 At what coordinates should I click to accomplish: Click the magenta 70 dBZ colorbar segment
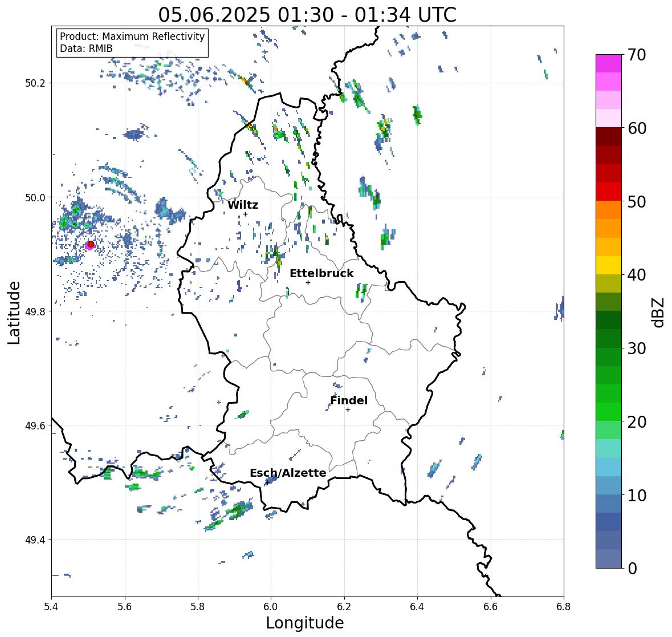click(x=609, y=63)
